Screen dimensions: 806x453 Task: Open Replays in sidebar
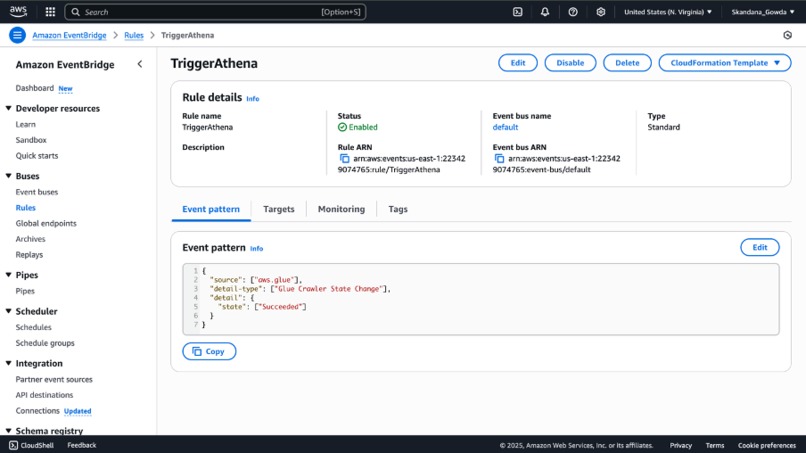point(29,255)
